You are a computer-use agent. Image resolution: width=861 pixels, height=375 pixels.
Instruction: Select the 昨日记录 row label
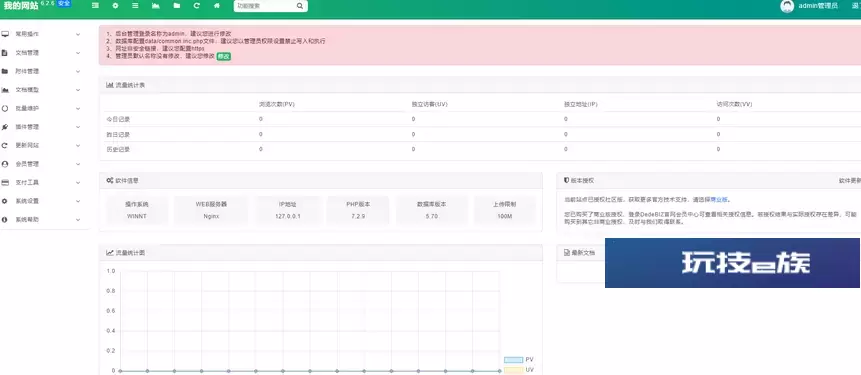coord(118,135)
